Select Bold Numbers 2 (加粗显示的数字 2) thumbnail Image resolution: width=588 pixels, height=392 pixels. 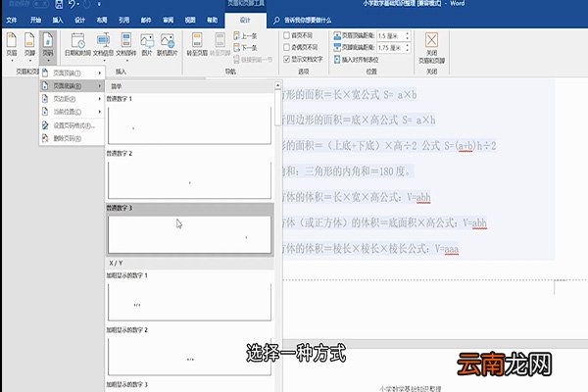click(189, 357)
